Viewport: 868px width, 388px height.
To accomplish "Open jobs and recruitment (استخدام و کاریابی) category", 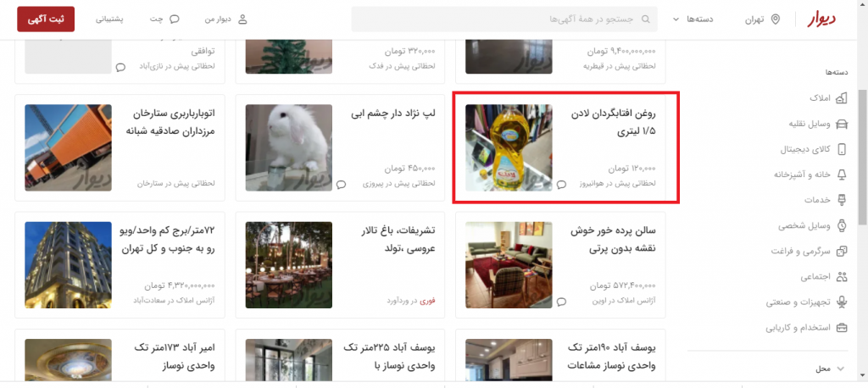I will (x=807, y=327).
